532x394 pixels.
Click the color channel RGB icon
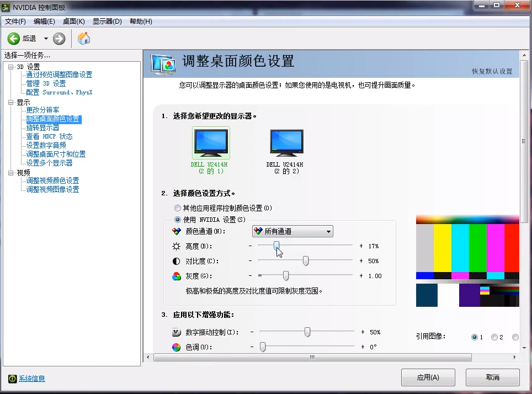(x=177, y=231)
